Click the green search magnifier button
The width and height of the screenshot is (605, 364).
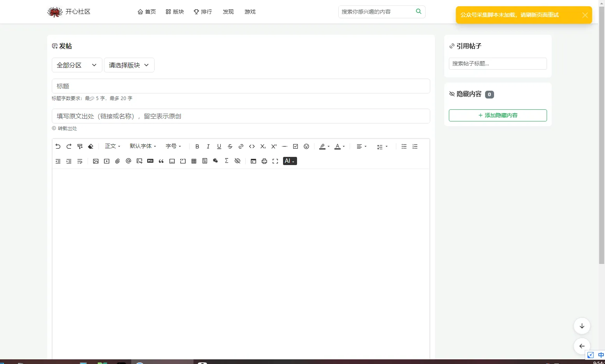click(x=419, y=11)
